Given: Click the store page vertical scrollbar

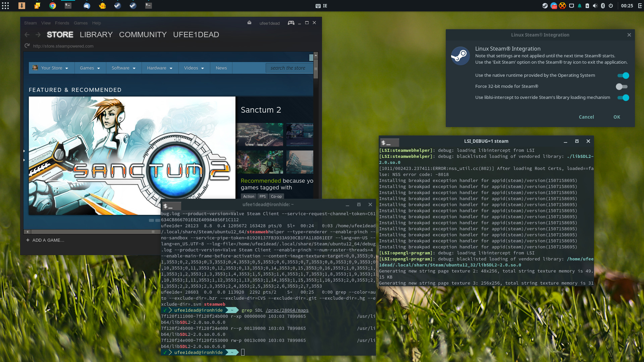Looking at the screenshot, I should 316,69.
